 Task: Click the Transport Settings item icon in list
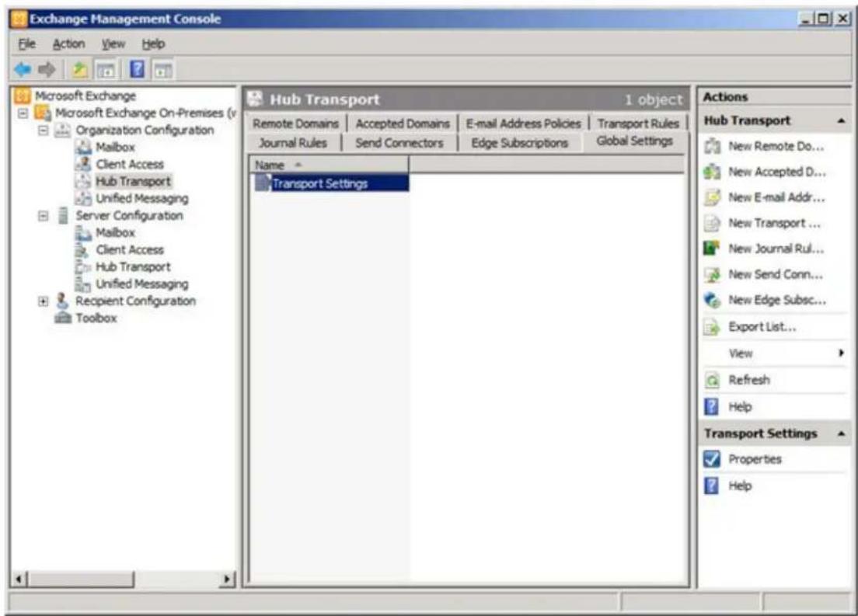tap(263, 183)
